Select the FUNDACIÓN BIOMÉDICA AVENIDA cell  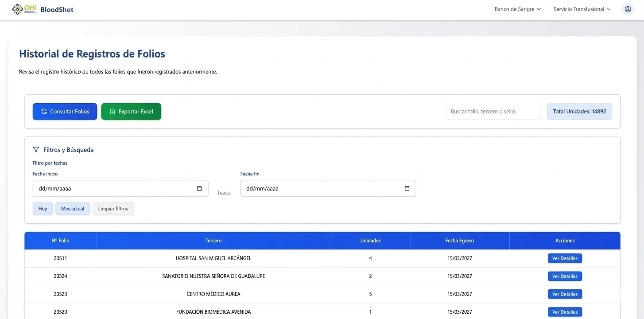click(213, 312)
